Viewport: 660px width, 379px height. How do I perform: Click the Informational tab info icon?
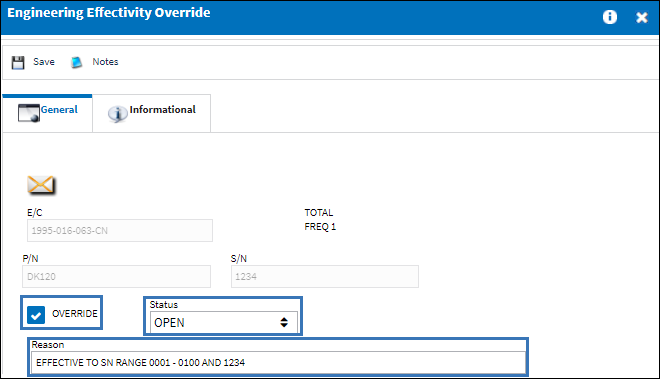point(117,114)
